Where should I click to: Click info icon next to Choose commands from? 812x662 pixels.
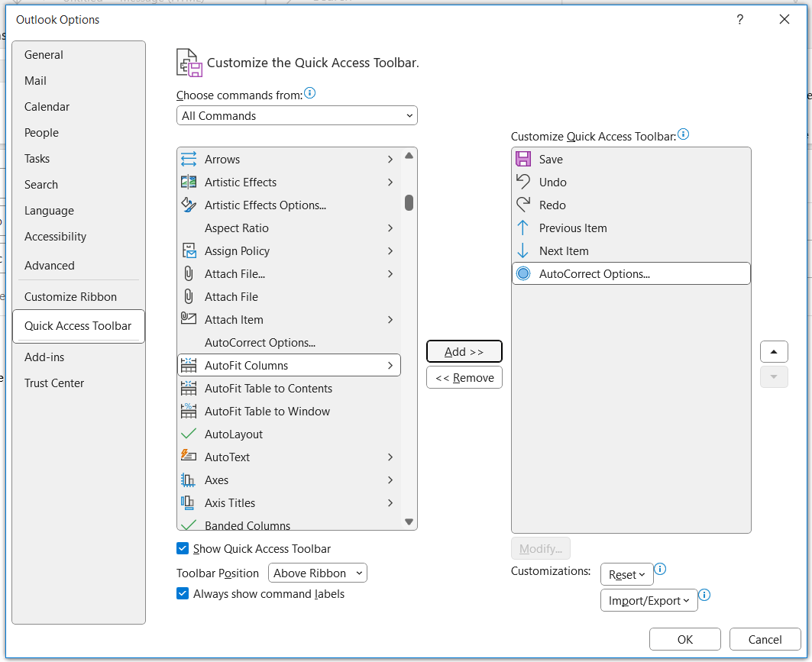click(x=309, y=92)
